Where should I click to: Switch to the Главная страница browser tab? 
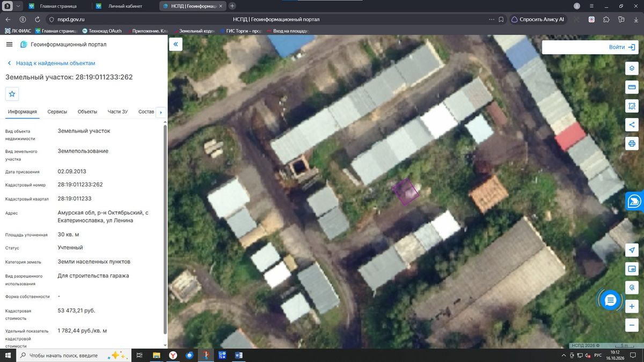tap(58, 6)
